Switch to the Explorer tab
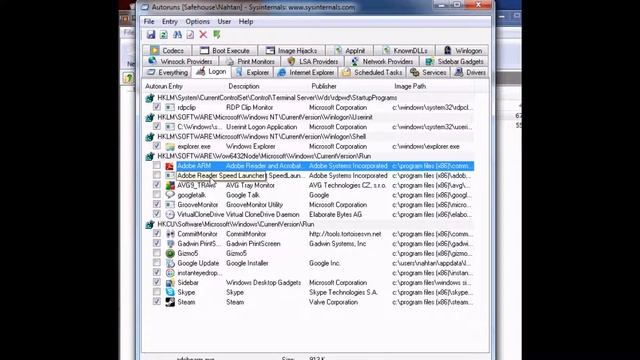The image size is (640, 360). point(253,73)
